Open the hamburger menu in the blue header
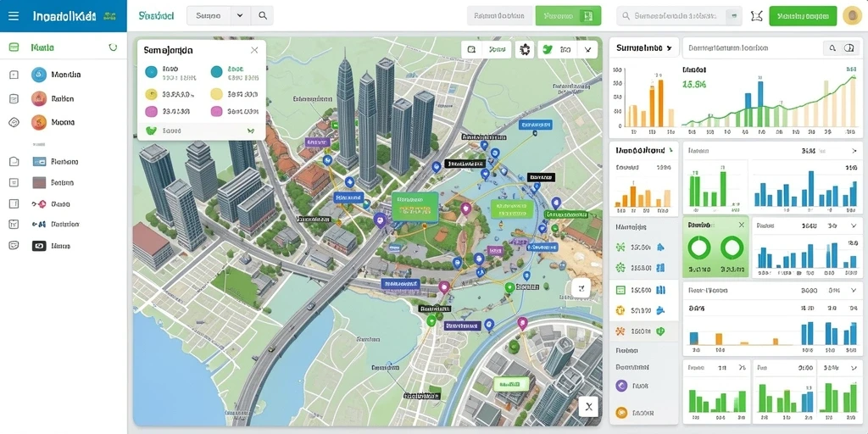868x434 pixels. [x=14, y=16]
